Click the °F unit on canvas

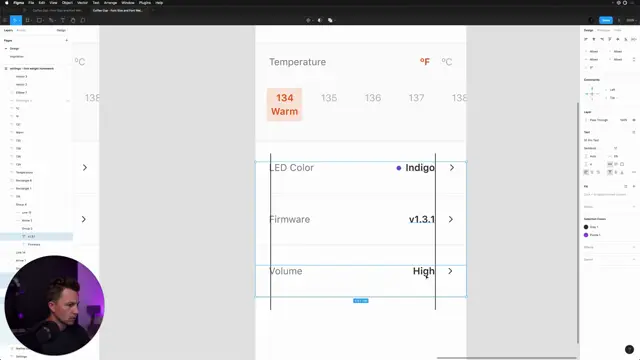[424, 62]
